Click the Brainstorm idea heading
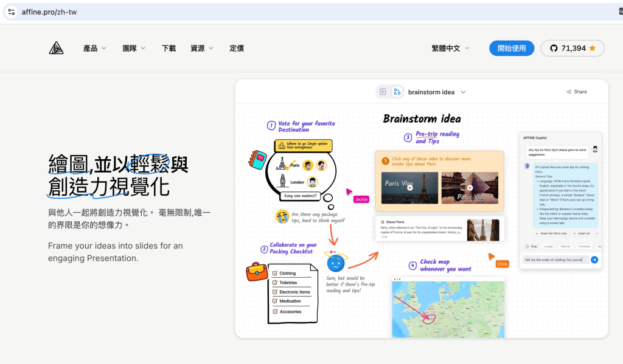623x364 pixels. pyautogui.click(x=422, y=118)
